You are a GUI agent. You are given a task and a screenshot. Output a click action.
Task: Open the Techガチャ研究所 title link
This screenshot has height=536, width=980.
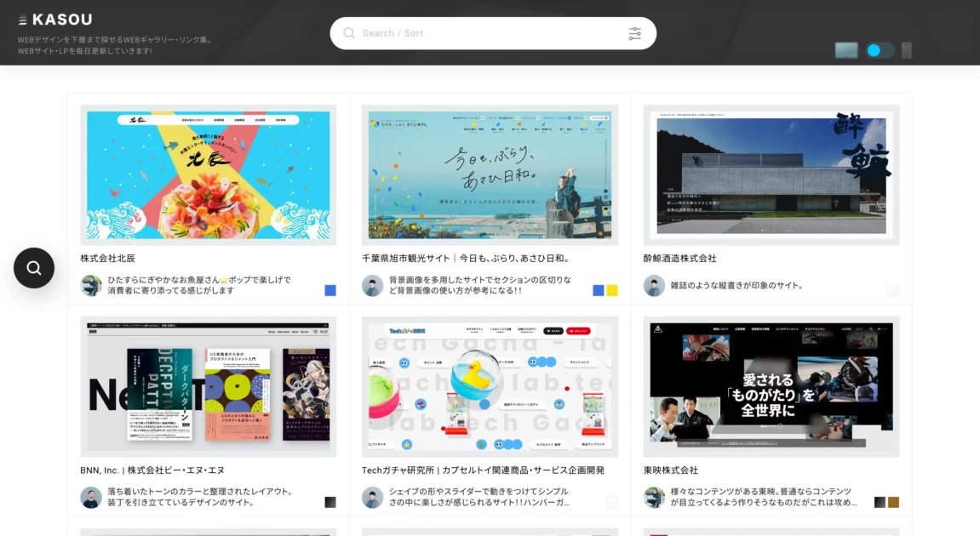[483, 470]
